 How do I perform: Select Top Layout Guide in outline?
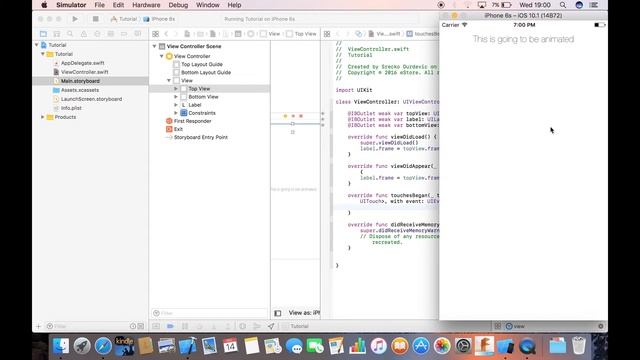point(202,64)
